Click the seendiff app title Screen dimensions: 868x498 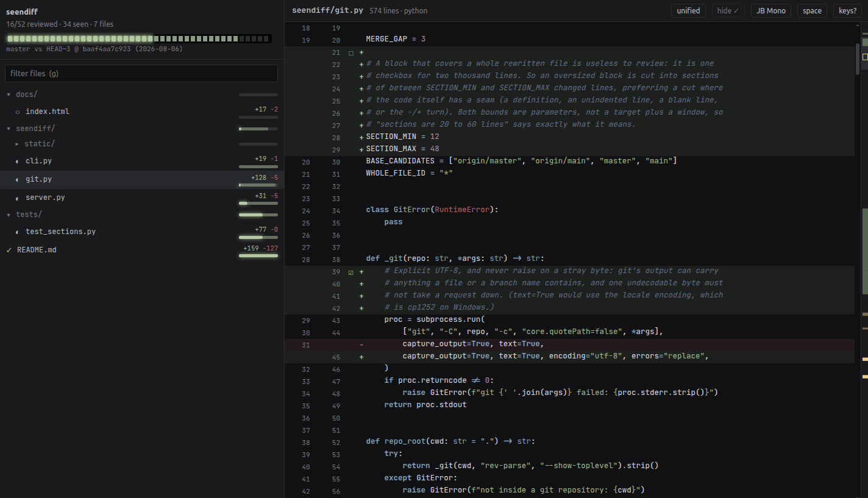pos(23,12)
